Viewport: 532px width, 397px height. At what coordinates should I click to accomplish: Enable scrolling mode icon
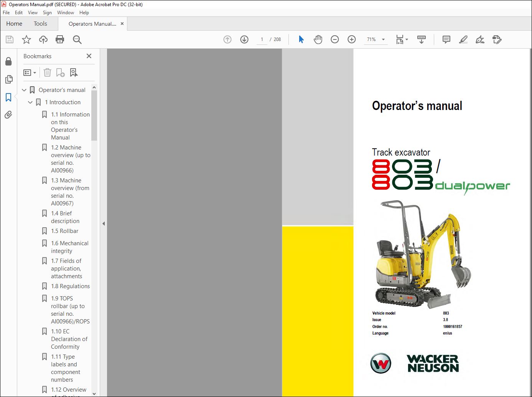pyautogui.click(x=422, y=39)
